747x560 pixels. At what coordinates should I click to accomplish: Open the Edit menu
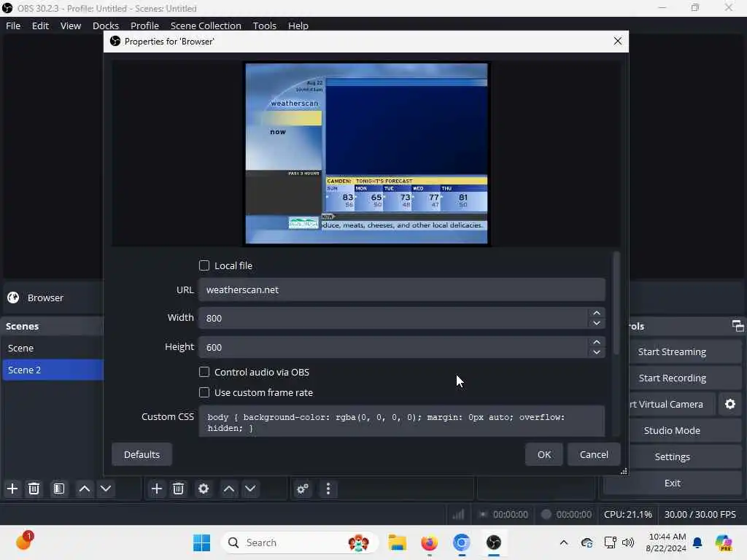click(41, 26)
